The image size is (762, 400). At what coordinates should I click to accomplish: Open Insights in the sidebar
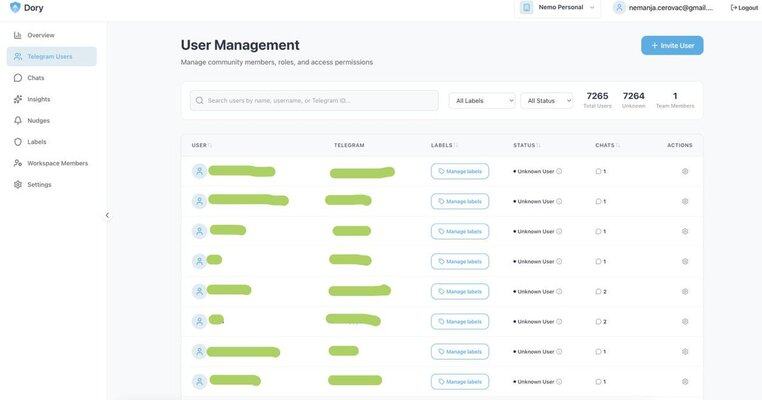(x=39, y=99)
